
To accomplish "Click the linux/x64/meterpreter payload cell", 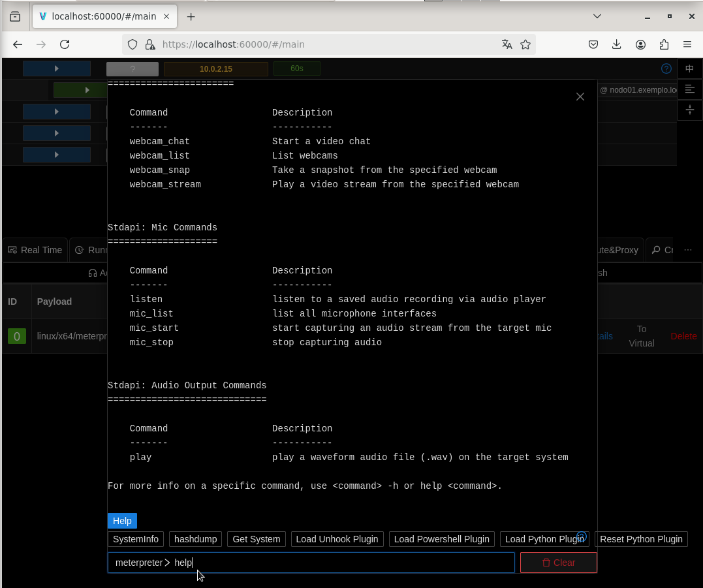I will click(72, 336).
